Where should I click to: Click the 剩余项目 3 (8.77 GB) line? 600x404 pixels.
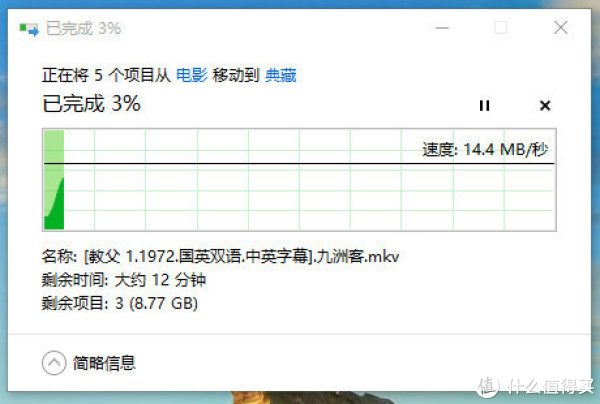120,303
